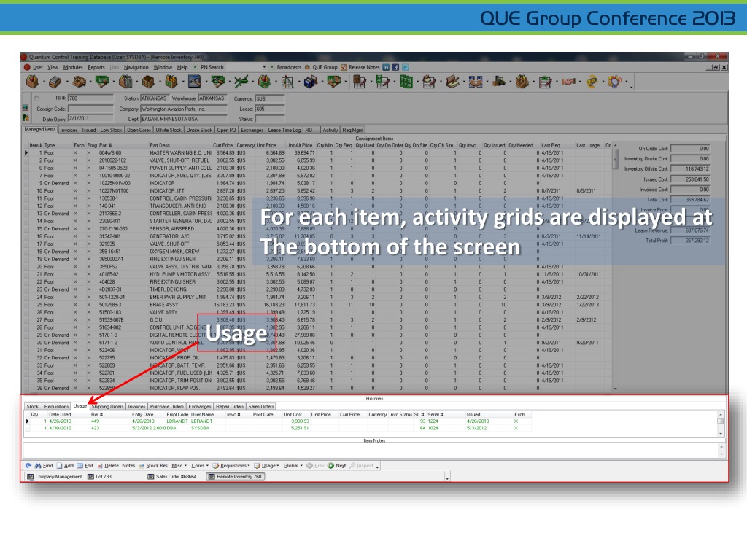Click the handshake icon in main toolbar
The height and width of the screenshot is (560, 747).
click(568, 82)
